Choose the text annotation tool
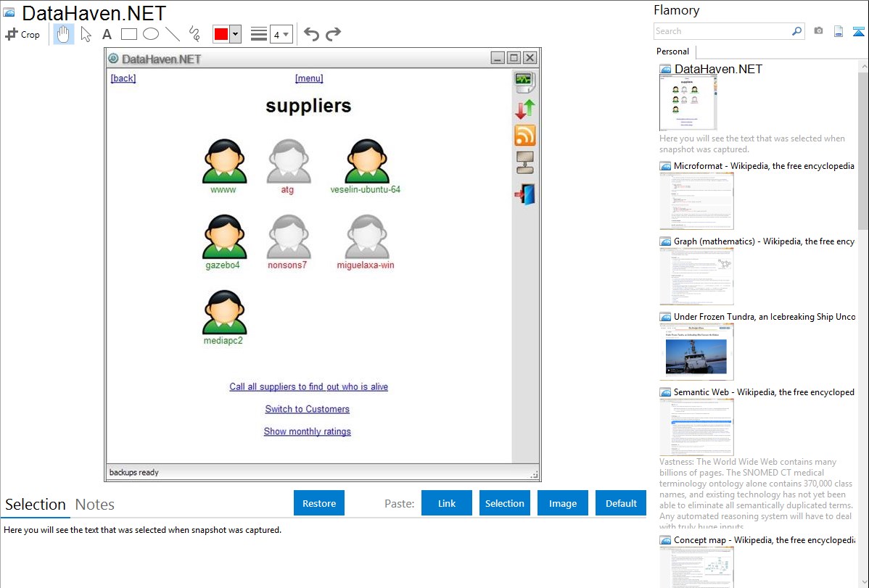869x588 pixels. [x=107, y=34]
